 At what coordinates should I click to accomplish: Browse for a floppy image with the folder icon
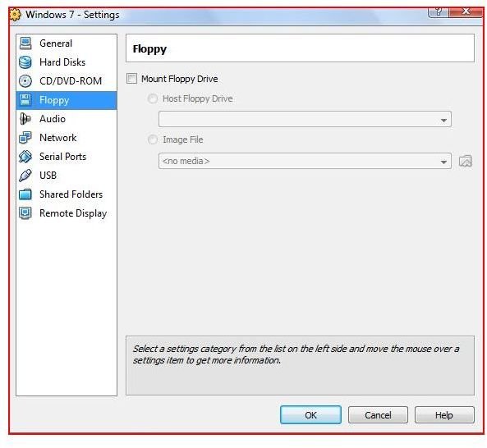pos(466,161)
